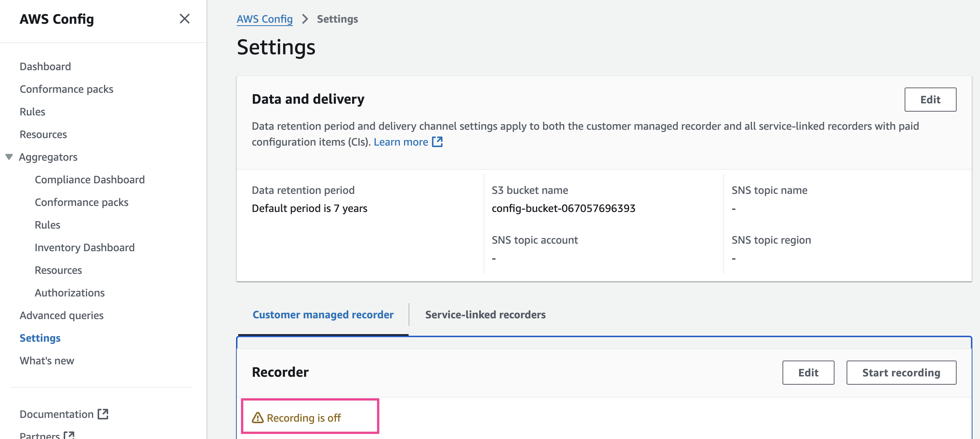Click the Start recording button
Image resolution: width=980 pixels, height=439 pixels.
(900, 372)
